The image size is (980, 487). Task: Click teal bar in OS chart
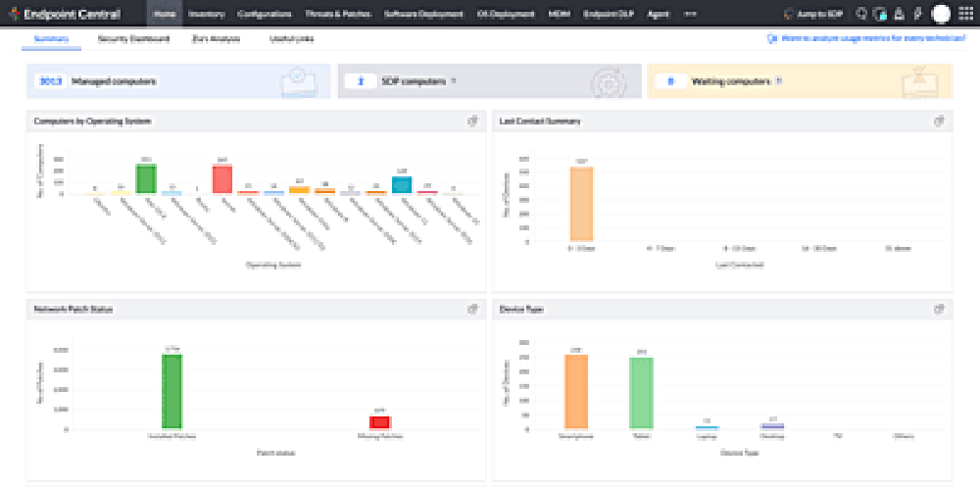(x=402, y=185)
